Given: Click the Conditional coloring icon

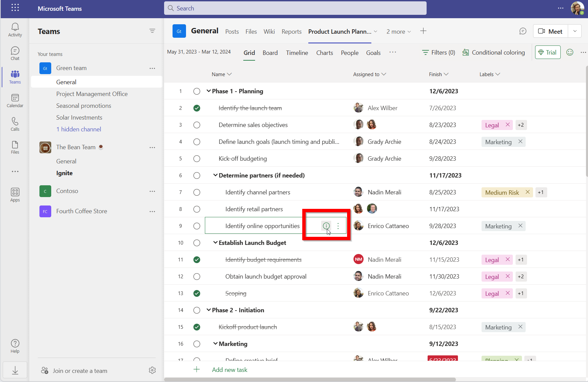Looking at the screenshot, I should coord(466,52).
